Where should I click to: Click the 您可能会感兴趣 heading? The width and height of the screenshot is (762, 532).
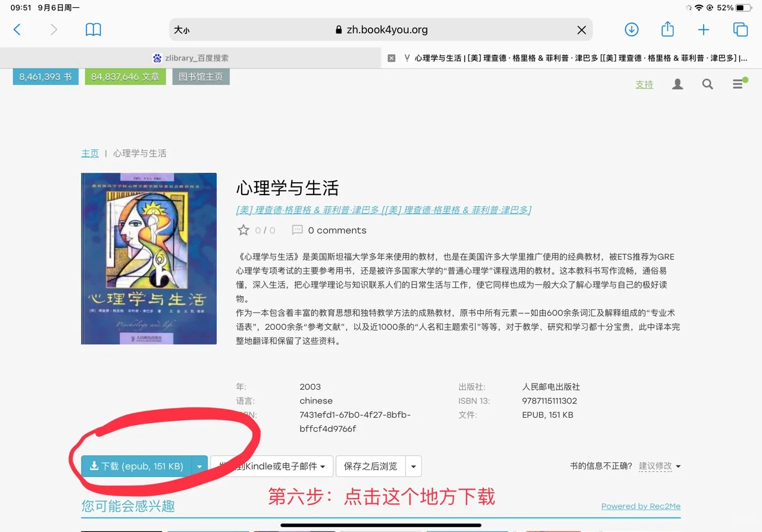tap(128, 506)
